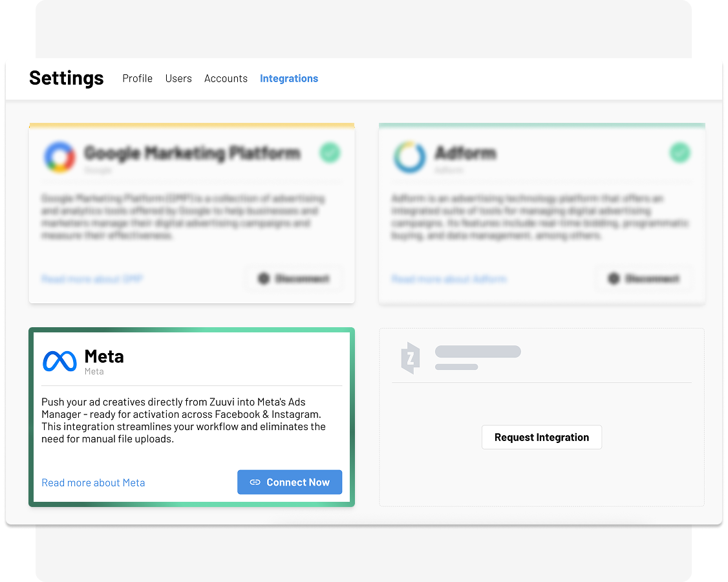Disconnect the Adform integration
This screenshot has width=728, height=582.
tap(644, 279)
